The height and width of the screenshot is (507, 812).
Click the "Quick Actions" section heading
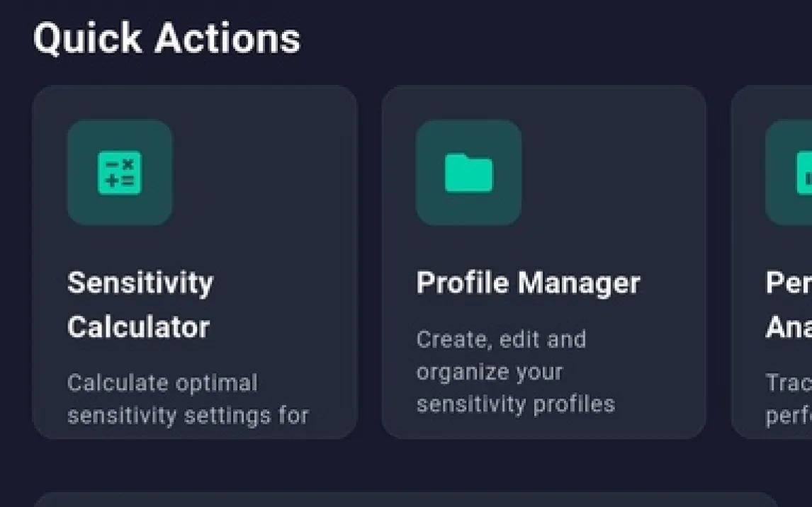click(x=167, y=38)
